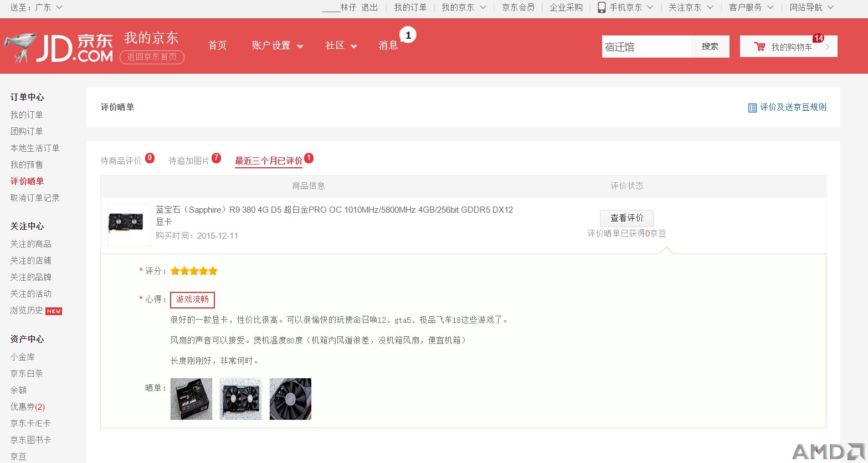868x463 pixels.
Task: Click the 查看评价 button
Action: pos(626,218)
